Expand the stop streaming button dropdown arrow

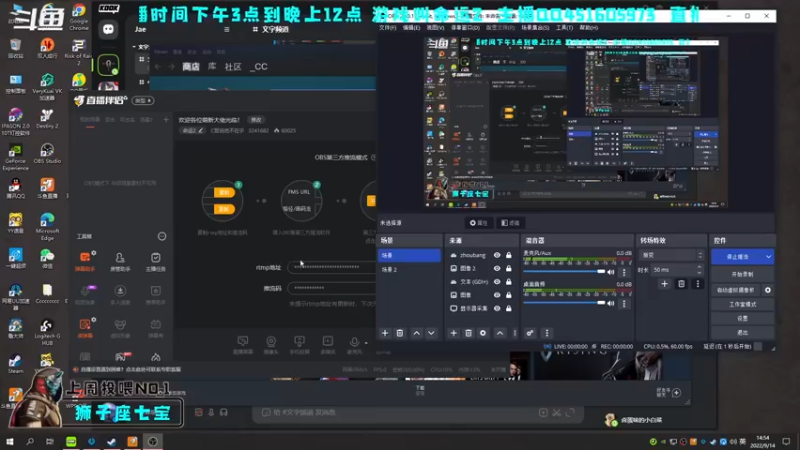pos(768,257)
